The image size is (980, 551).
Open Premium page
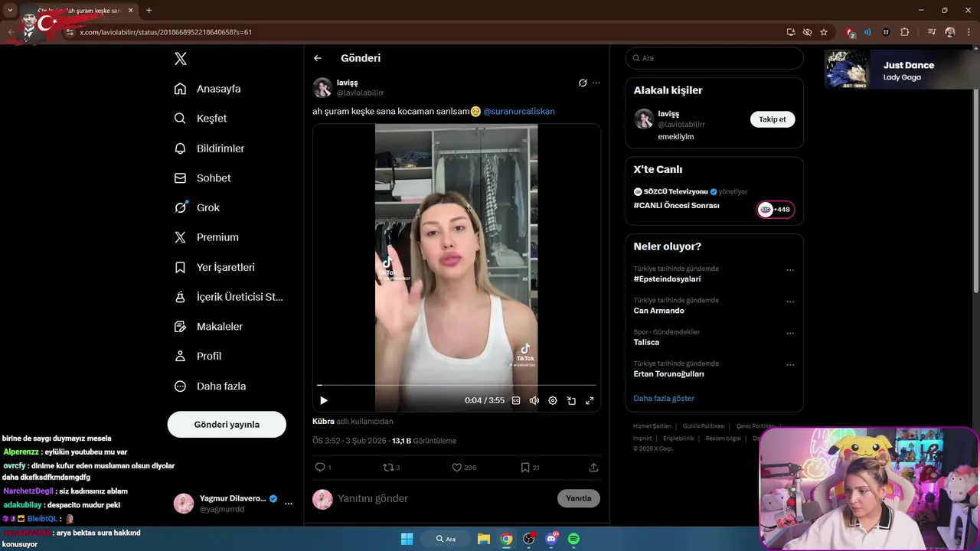(206, 237)
